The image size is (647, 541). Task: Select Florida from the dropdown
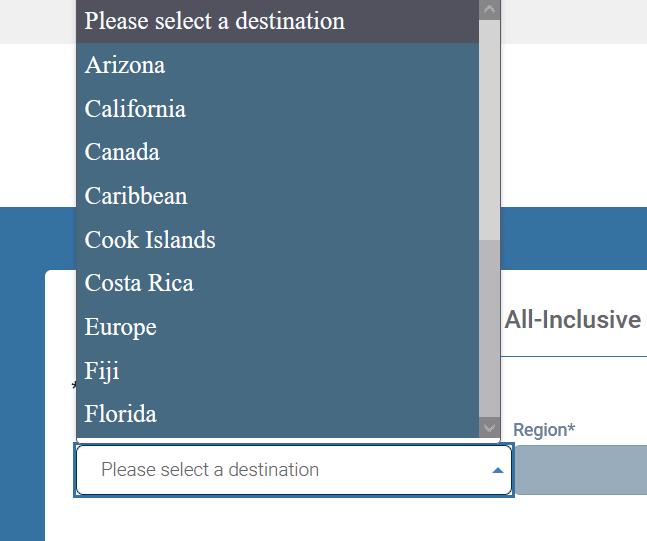click(121, 414)
